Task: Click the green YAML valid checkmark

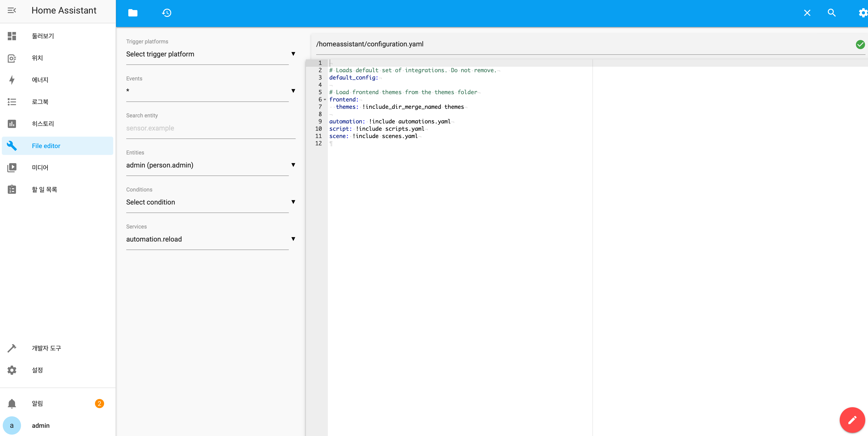Action: (x=860, y=44)
